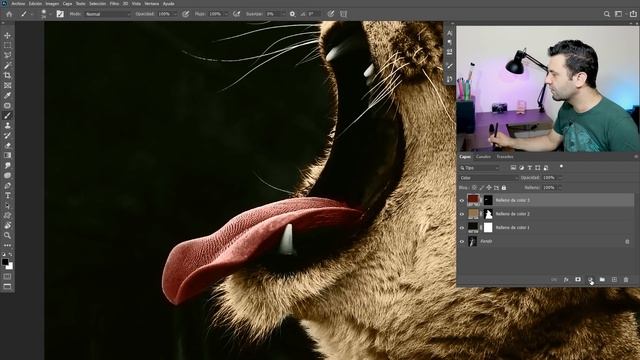Click the Home icon in options bar
This screenshot has height=360, width=640.
pyautogui.click(x=9, y=14)
